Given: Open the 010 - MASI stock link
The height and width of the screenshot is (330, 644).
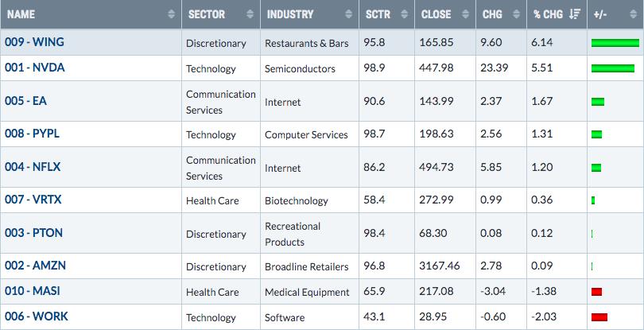Looking at the screenshot, I should click(33, 291).
